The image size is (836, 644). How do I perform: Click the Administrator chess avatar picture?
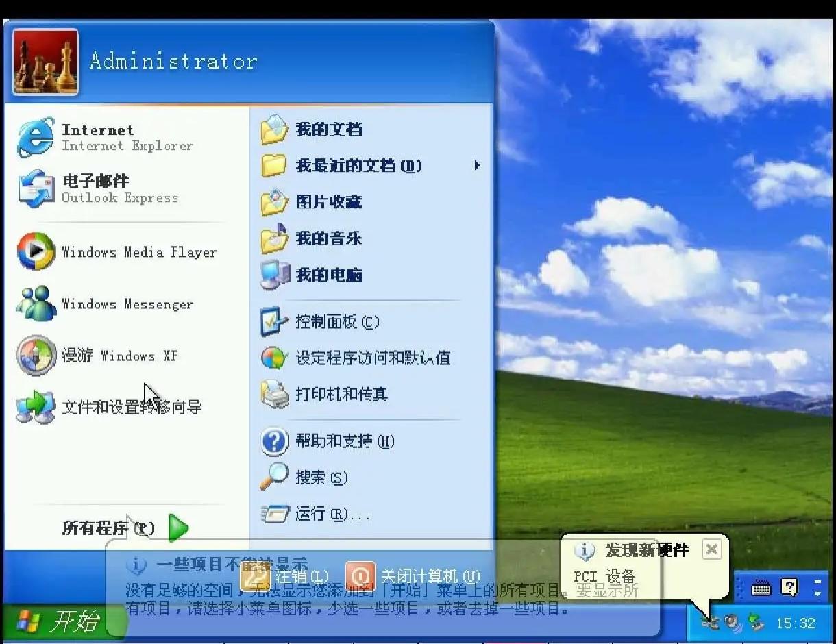tap(45, 61)
